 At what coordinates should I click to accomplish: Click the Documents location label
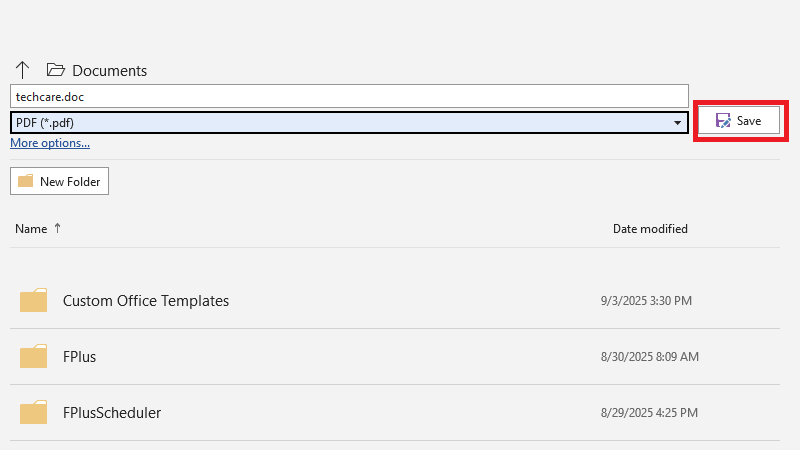click(x=109, y=71)
